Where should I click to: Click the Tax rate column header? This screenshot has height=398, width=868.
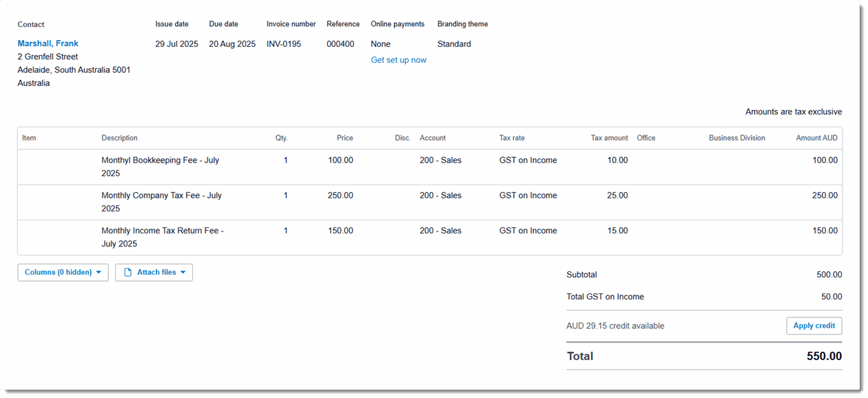click(512, 138)
